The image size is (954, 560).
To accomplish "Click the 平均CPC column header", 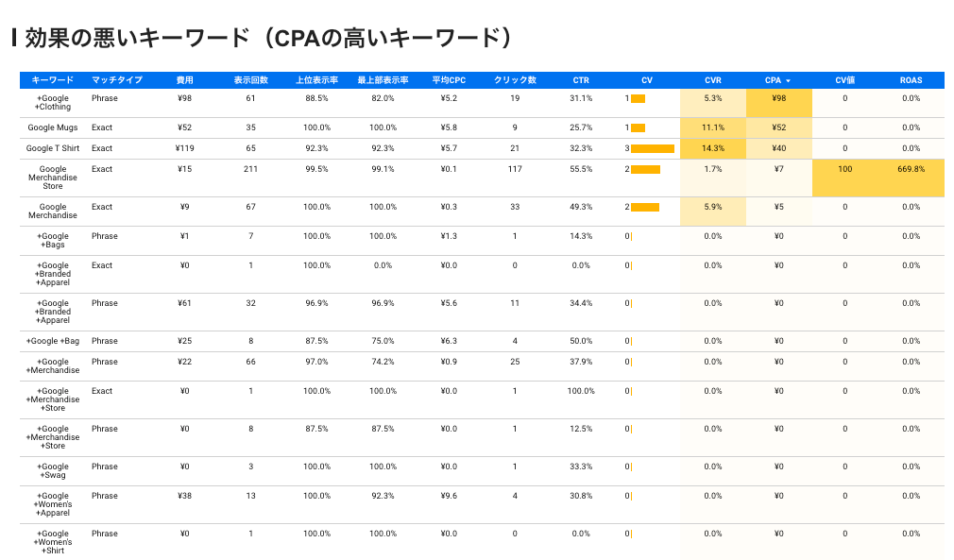I will point(449,80).
